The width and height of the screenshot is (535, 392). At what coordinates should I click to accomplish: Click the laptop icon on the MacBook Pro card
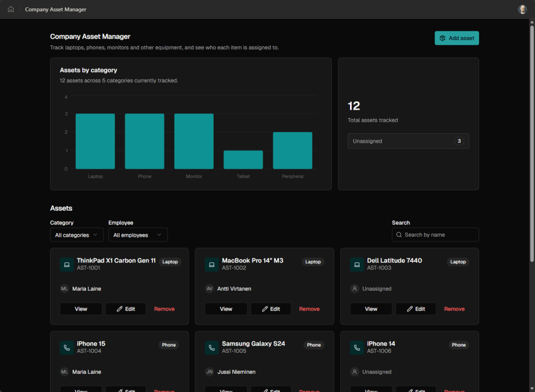click(212, 264)
